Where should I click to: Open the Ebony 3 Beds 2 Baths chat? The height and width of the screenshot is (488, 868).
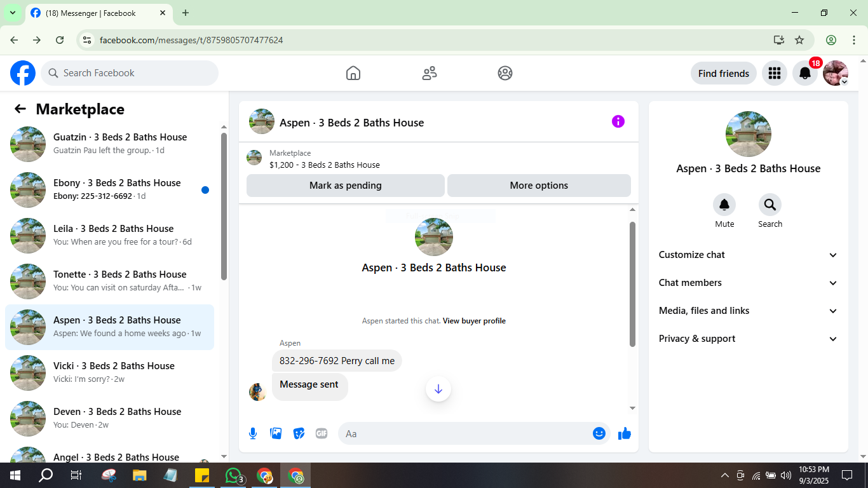(x=109, y=190)
